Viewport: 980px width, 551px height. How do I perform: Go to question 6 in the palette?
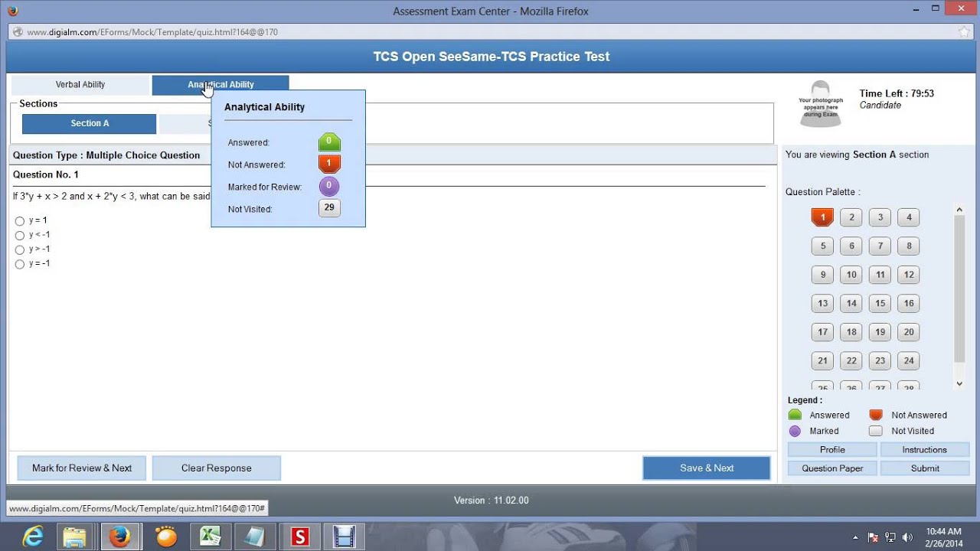(x=851, y=246)
